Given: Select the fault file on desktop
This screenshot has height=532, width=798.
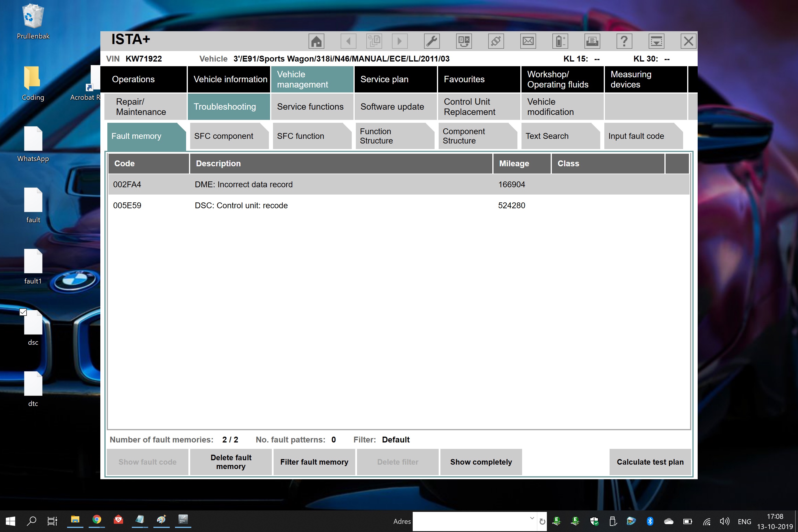Looking at the screenshot, I should [33, 205].
